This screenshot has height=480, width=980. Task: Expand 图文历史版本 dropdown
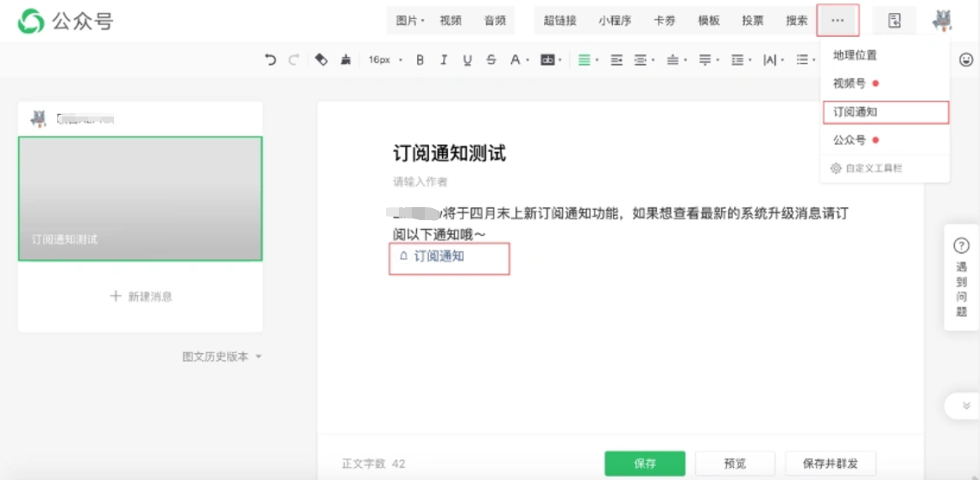[x=222, y=357]
